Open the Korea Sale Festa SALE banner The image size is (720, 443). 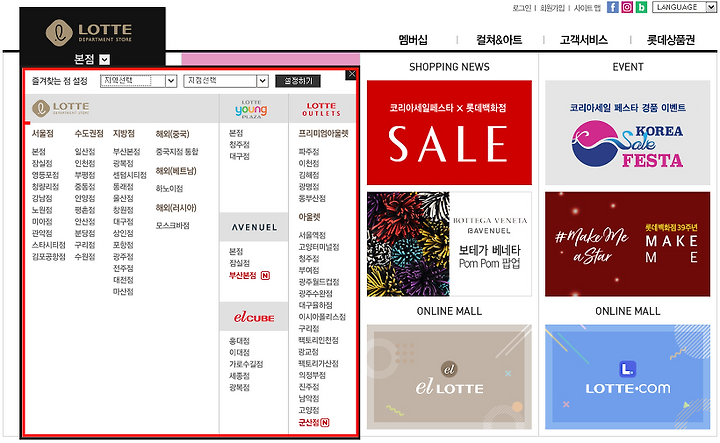pyautogui.click(x=449, y=133)
